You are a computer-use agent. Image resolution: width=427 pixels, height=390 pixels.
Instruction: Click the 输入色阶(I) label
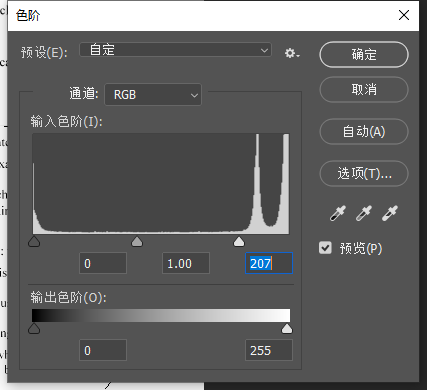(66, 122)
